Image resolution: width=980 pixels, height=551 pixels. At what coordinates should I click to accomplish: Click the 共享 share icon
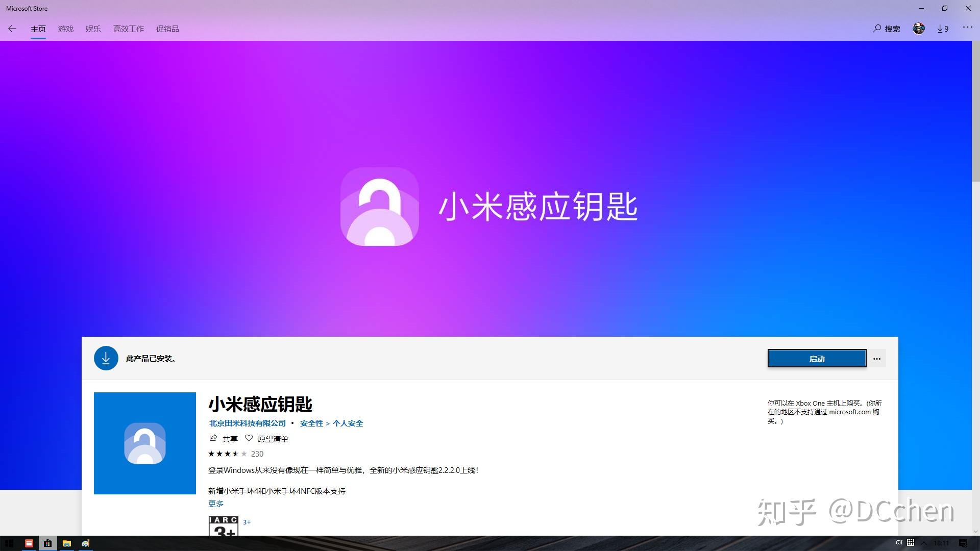pos(213,438)
